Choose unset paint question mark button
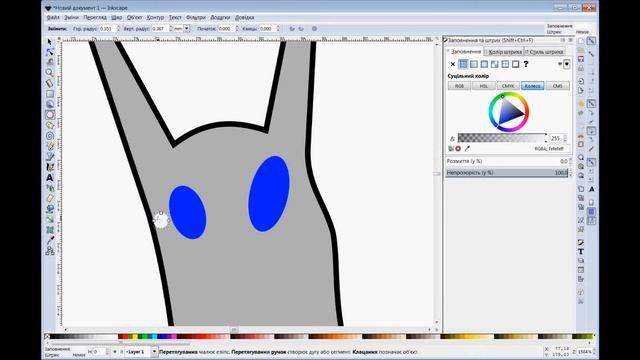This screenshot has height=360, width=640. tap(526, 64)
